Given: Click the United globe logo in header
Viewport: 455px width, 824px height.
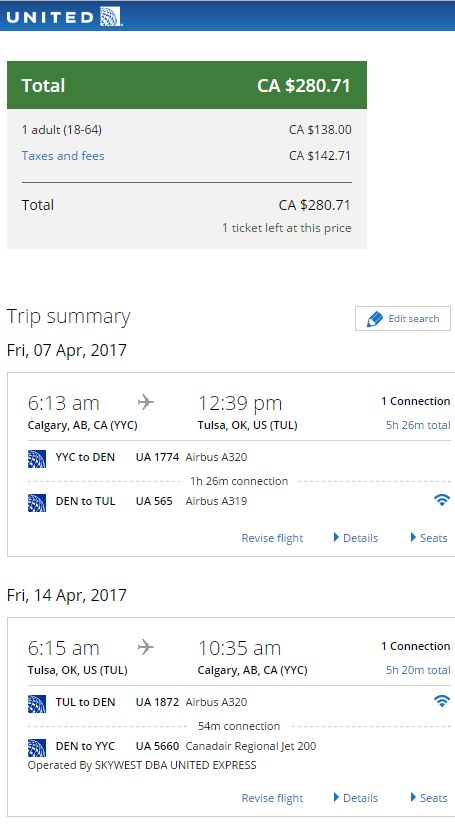Looking at the screenshot, I should pyautogui.click(x=110, y=17).
